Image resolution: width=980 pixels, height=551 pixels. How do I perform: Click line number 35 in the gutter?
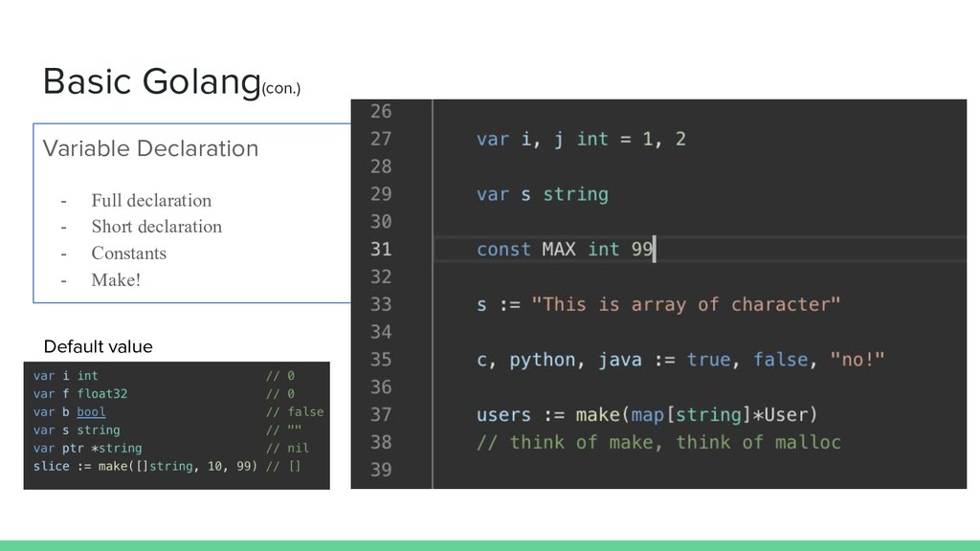click(x=381, y=360)
